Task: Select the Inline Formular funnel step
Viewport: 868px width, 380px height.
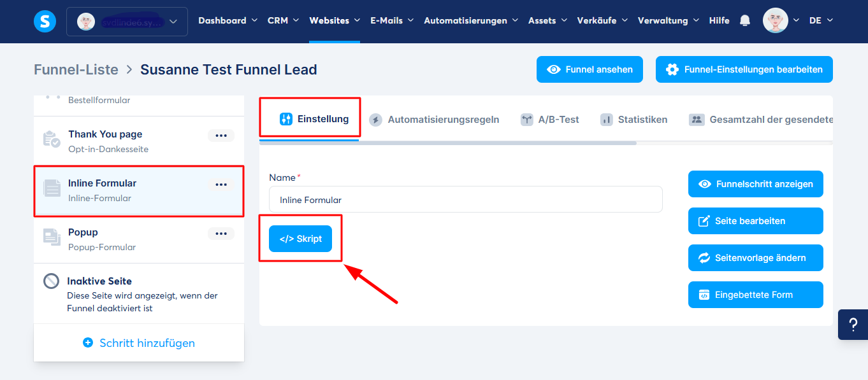Action: (x=139, y=190)
